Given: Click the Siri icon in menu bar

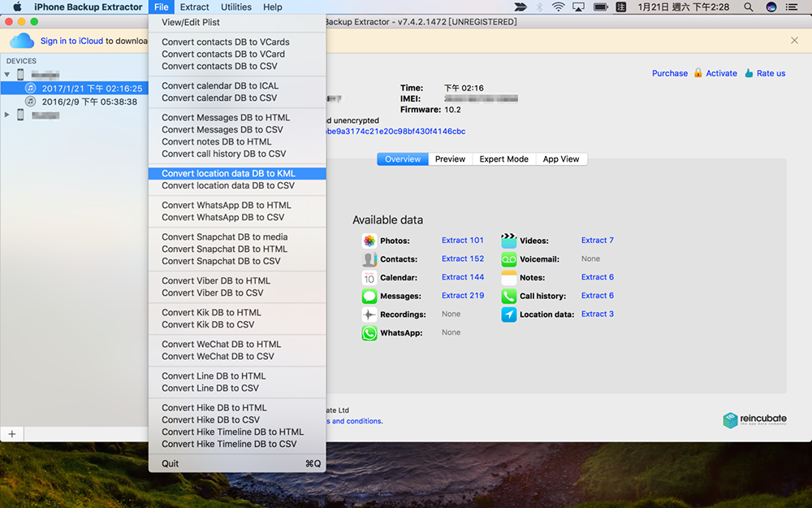Looking at the screenshot, I should click(771, 7).
